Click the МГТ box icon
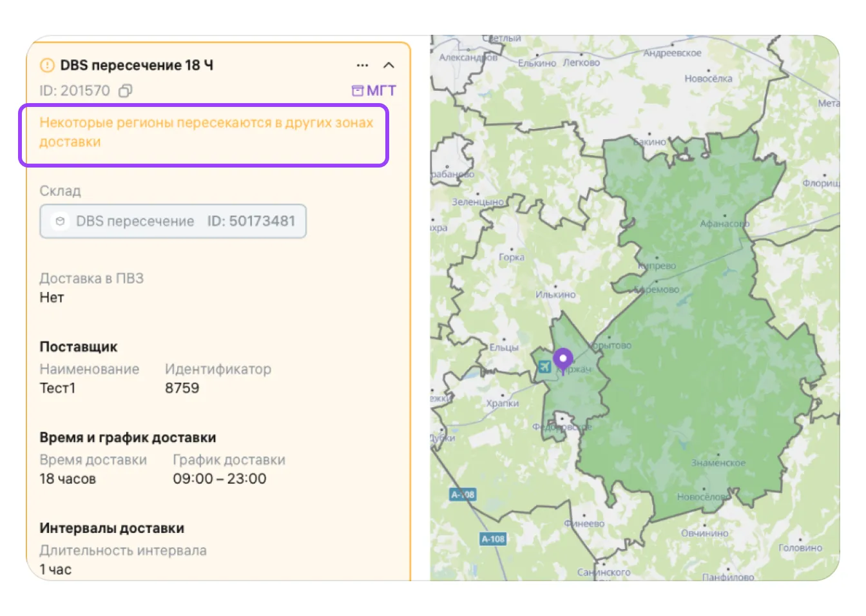 point(357,91)
